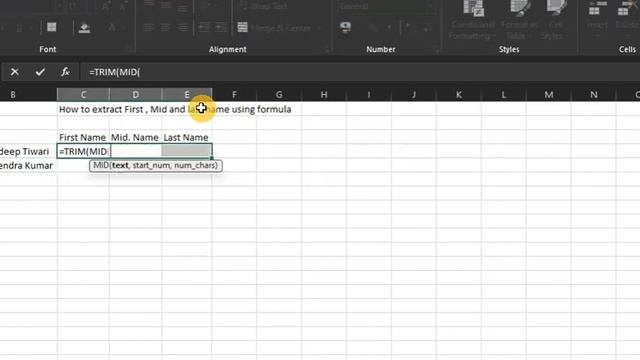The height and width of the screenshot is (360, 640).
Task: Click the Percent Style icon
Action: click(373, 28)
